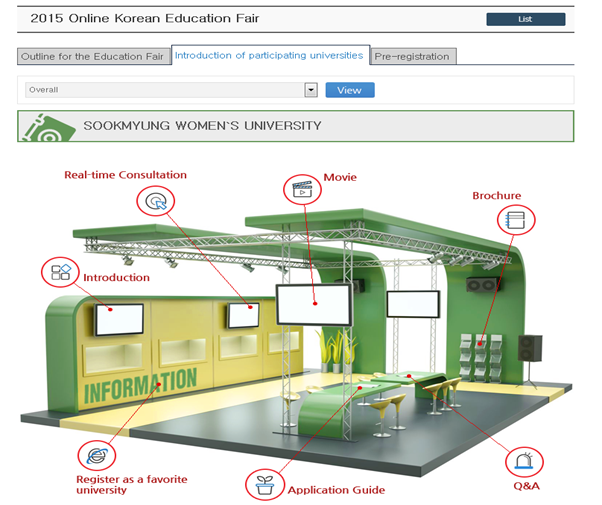This screenshot has height=505, width=602.
Task: Click the large center movie screen
Action: [314, 305]
